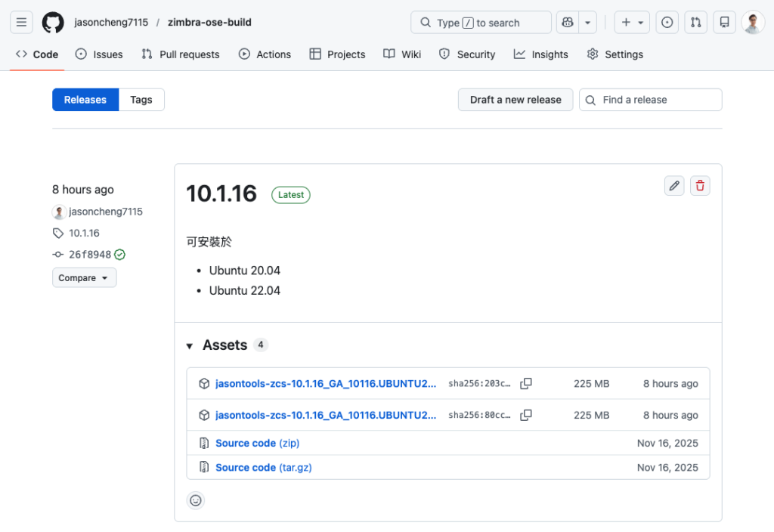Click jasoncheng7115 author avatar in release sidebar
Image resolution: width=774 pixels, height=532 pixels.
click(x=59, y=212)
